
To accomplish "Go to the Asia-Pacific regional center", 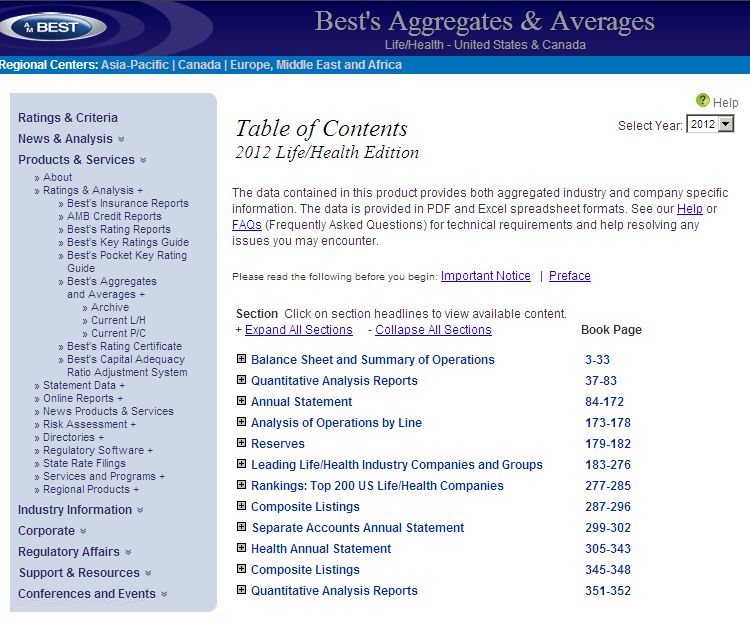I will (x=135, y=65).
